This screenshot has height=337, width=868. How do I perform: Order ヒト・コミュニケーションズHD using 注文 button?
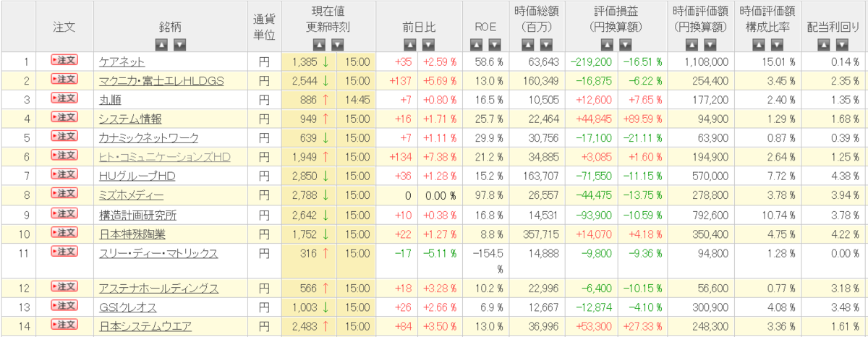pyautogui.click(x=64, y=155)
